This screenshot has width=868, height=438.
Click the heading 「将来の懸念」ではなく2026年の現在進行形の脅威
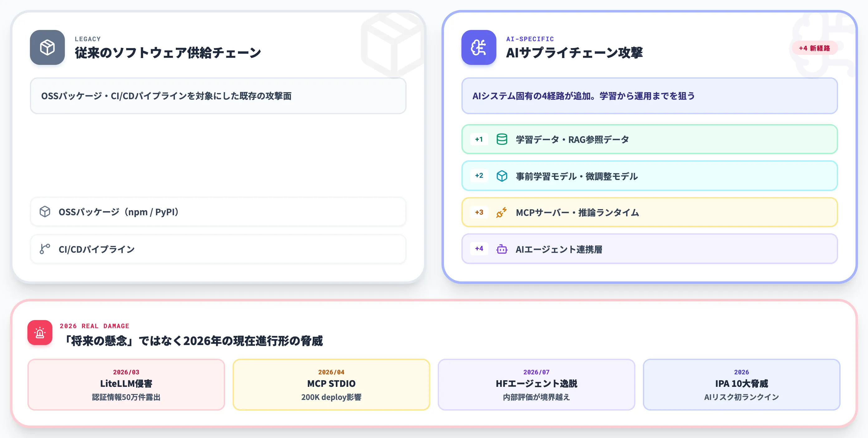192,341
